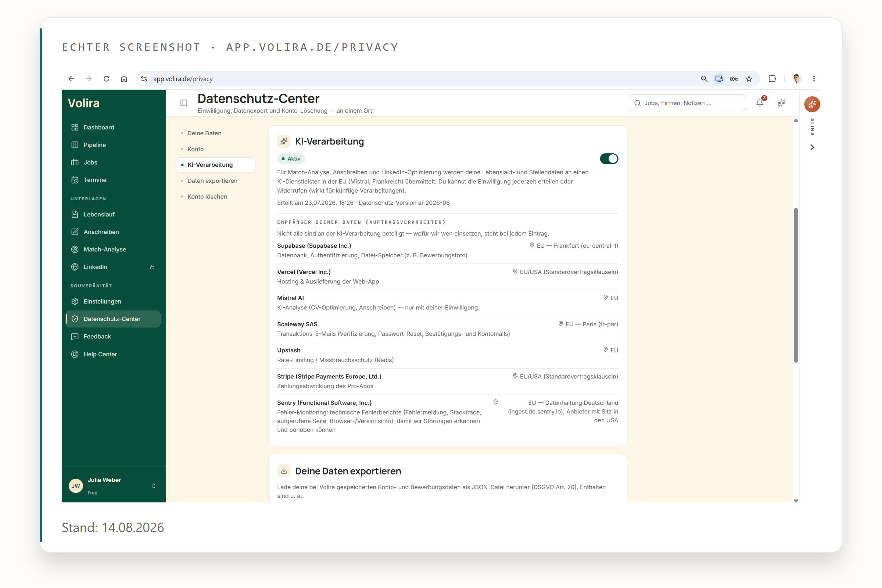Select Datenschutz-Center in the sidebar
The image size is (882, 588).
[113, 319]
